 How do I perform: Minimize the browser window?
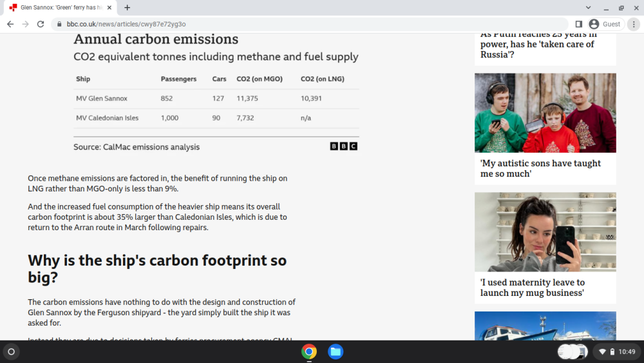(606, 7)
